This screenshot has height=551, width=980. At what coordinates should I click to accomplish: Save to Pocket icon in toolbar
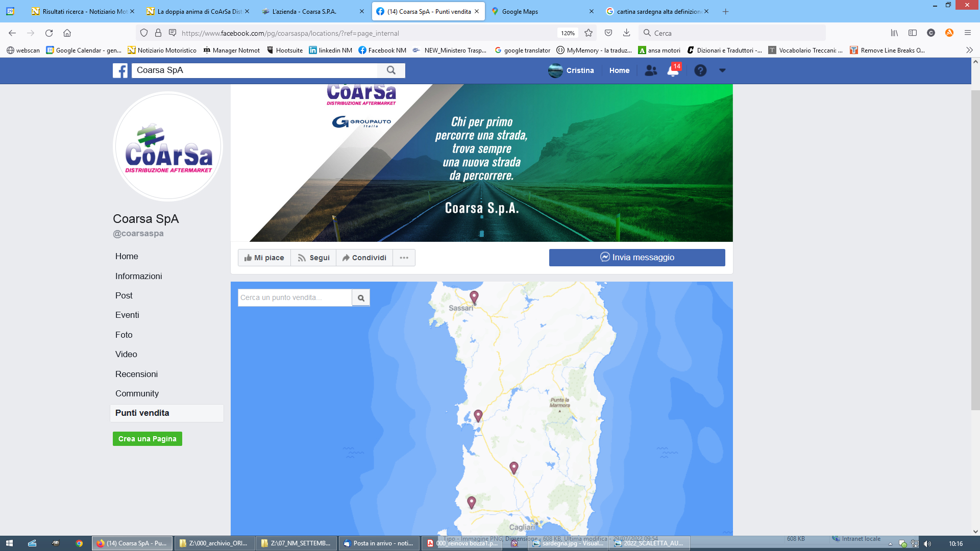[x=608, y=33]
